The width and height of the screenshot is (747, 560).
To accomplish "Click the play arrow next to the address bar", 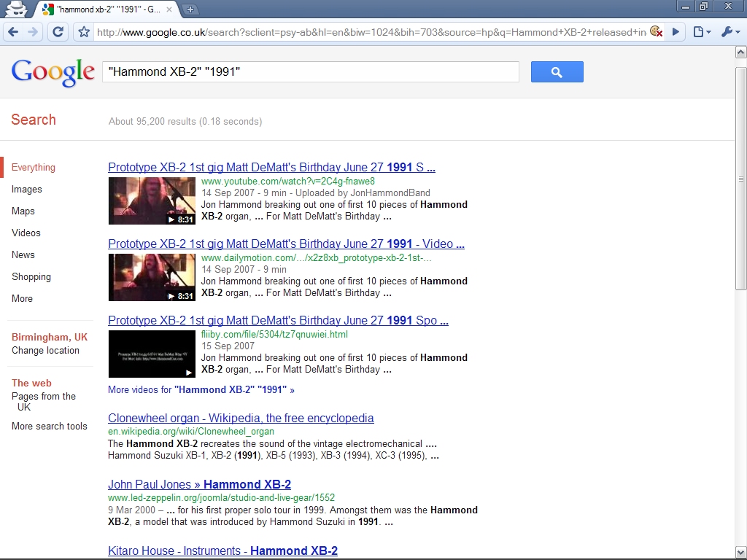I will (676, 32).
